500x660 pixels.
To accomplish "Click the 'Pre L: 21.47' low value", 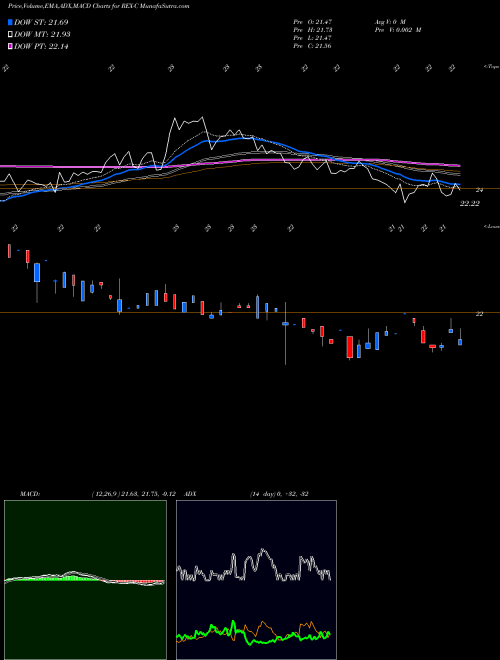I will (x=312, y=38).
